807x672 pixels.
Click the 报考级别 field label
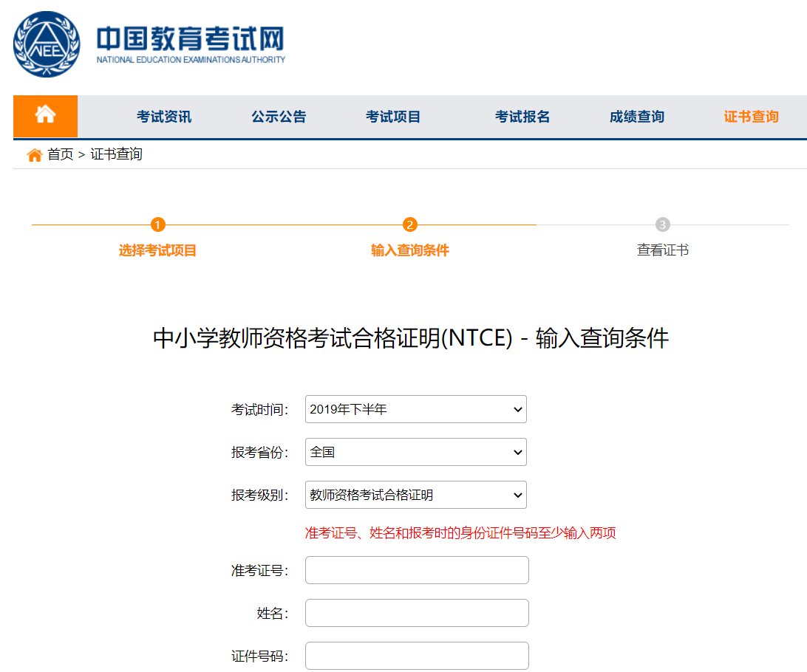[260, 495]
